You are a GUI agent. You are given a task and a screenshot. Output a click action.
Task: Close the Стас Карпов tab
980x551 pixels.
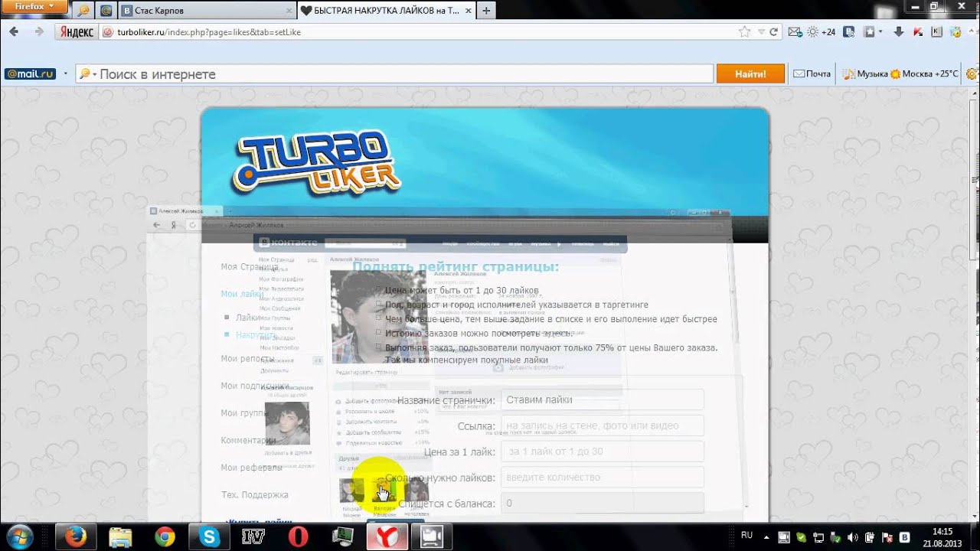click(288, 11)
